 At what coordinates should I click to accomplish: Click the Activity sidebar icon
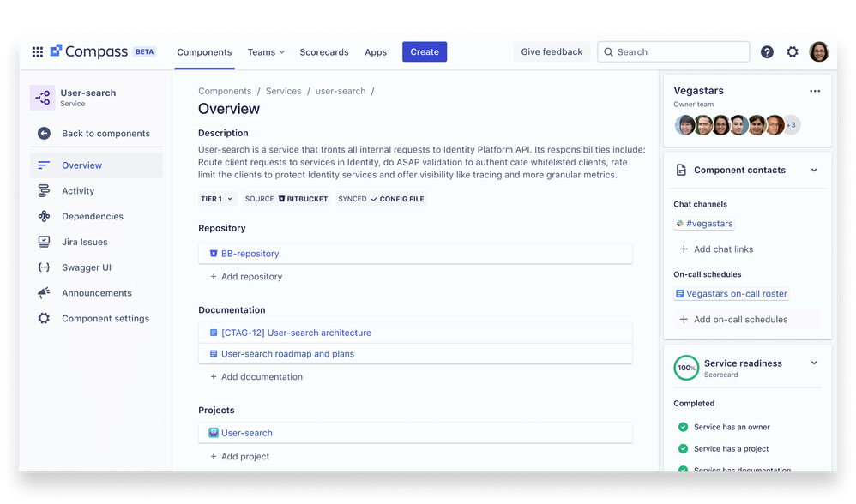(x=45, y=190)
